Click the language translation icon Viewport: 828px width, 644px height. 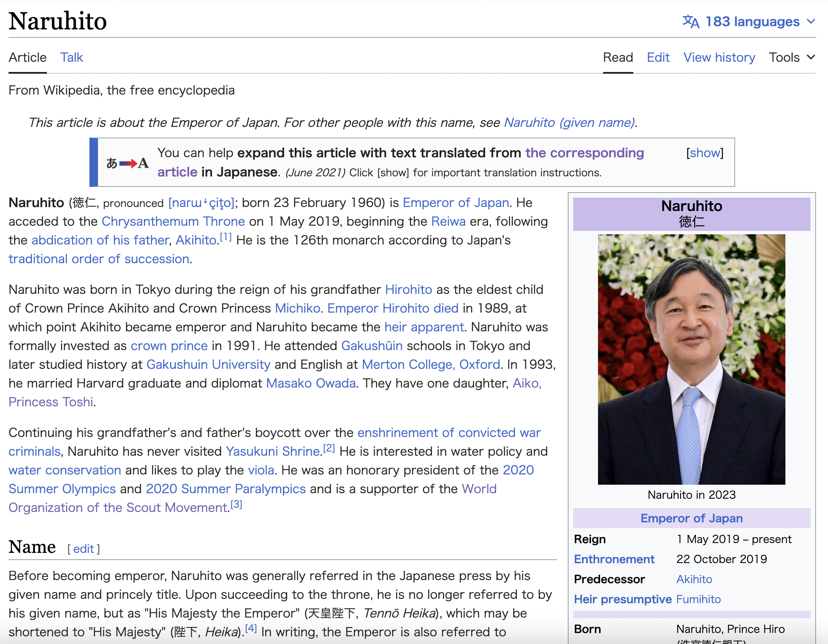coord(690,21)
